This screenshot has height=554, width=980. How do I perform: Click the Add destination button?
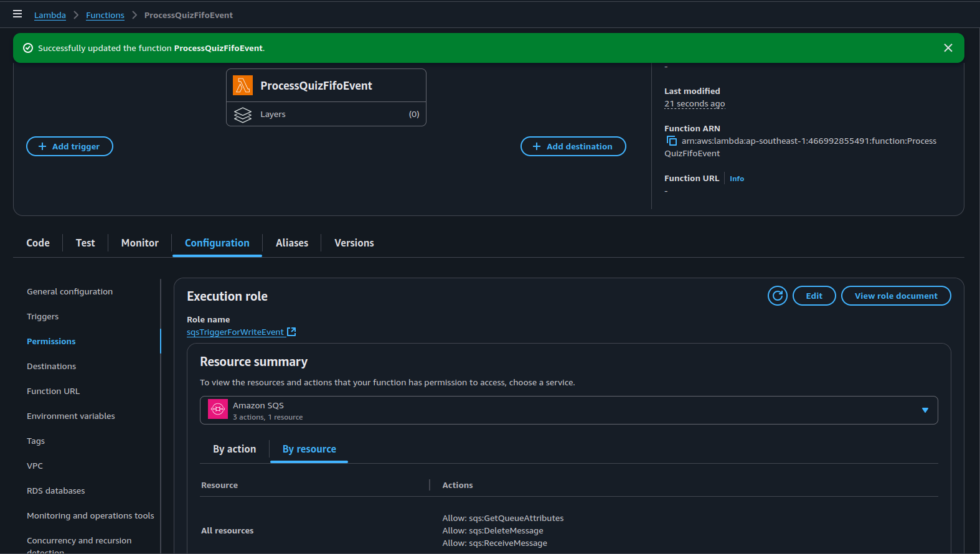click(573, 146)
